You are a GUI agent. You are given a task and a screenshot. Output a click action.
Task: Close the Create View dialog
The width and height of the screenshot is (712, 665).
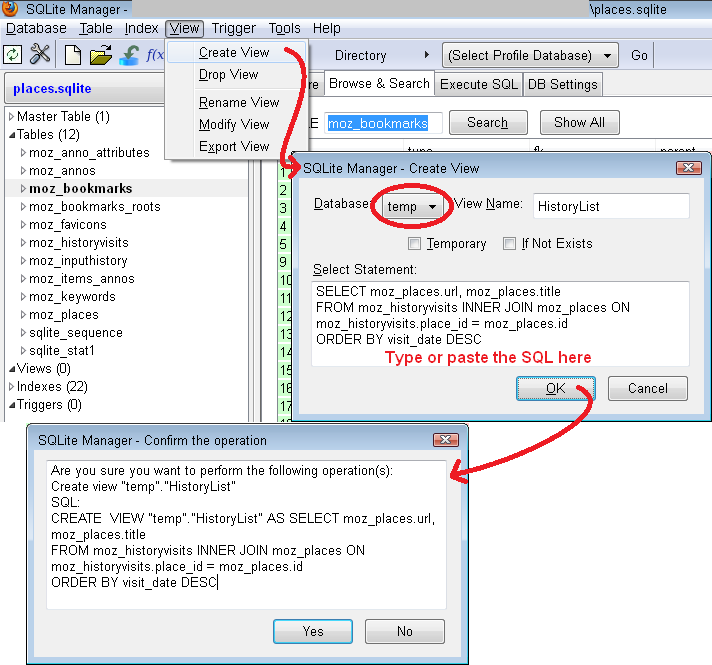point(689,168)
